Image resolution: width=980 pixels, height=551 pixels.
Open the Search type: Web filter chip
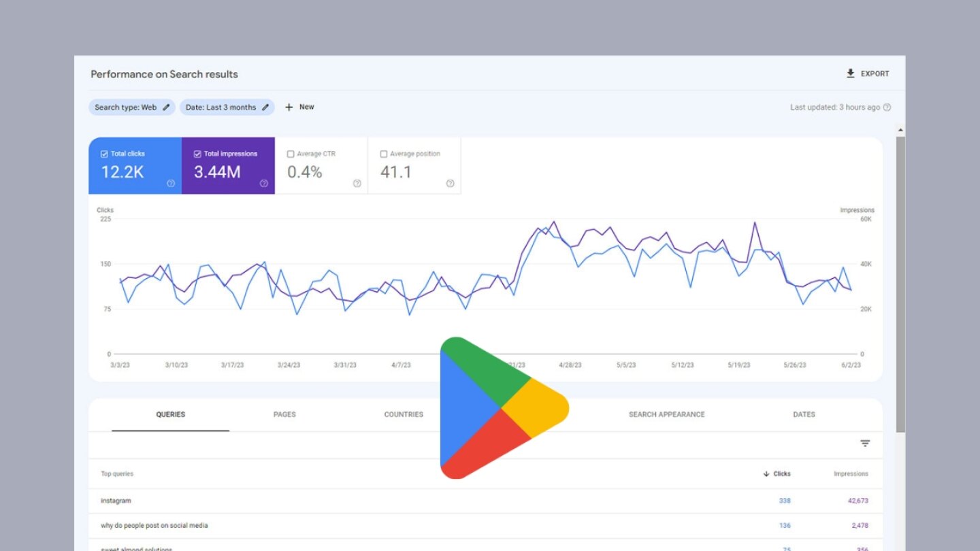[x=132, y=107]
